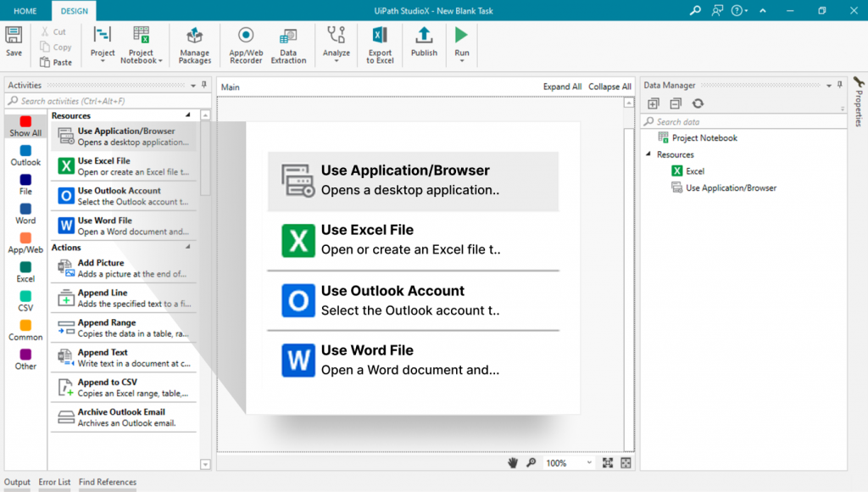Copy the selection using the Copy icon
Image resolution: width=868 pixels, height=492 pixels.
click(45, 48)
